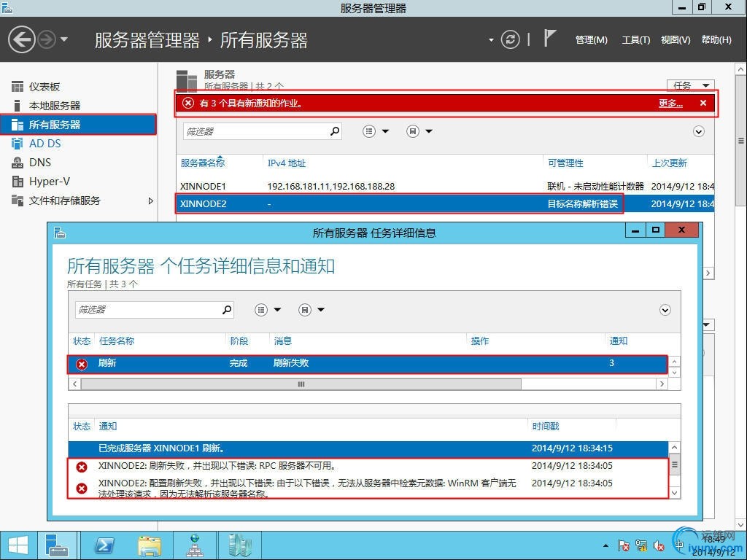Image resolution: width=747 pixels, height=560 pixels.
Task: Open the 工具(T) menu
Action: [635, 40]
